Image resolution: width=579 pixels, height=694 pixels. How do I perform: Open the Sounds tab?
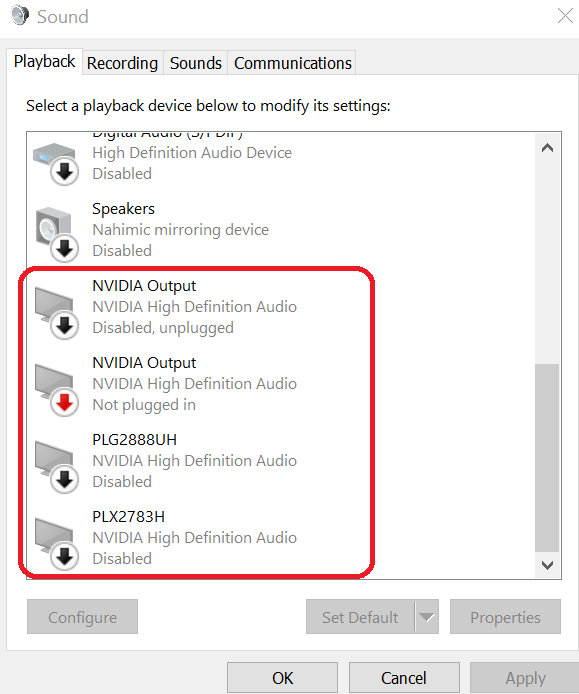pos(196,63)
